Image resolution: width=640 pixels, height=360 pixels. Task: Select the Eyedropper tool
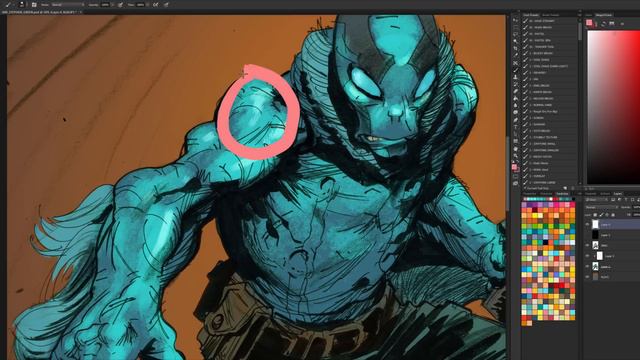click(516, 56)
